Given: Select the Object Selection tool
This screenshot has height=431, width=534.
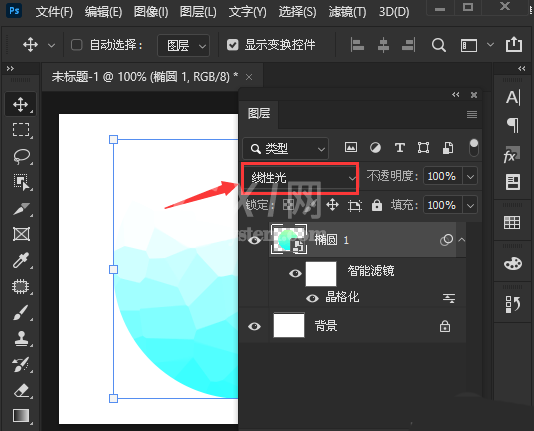Looking at the screenshot, I should click(x=21, y=182).
